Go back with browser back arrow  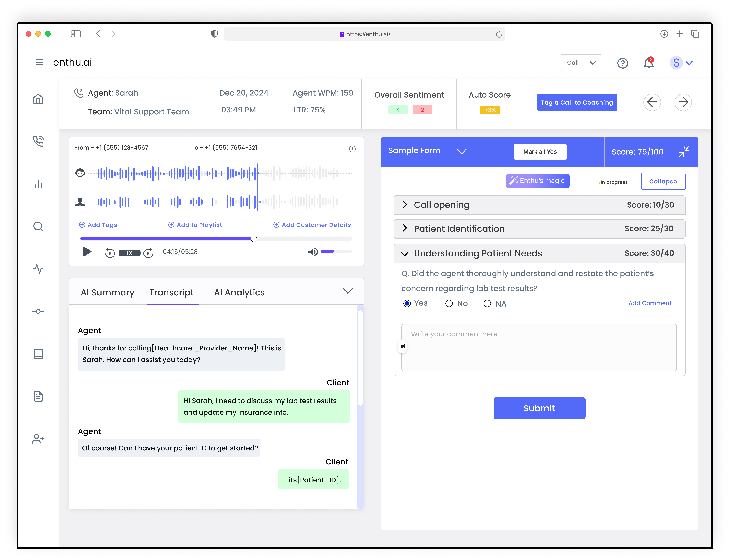[x=98, y=34]
